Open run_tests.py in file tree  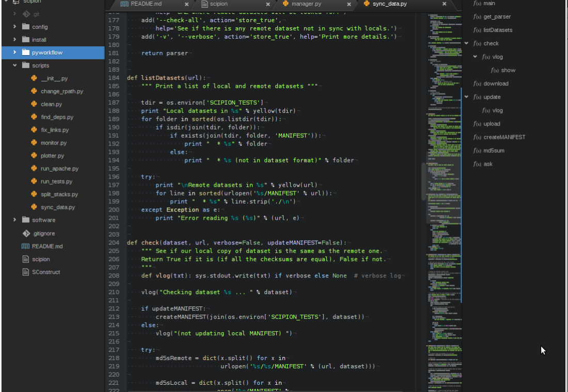click(56, 182)
